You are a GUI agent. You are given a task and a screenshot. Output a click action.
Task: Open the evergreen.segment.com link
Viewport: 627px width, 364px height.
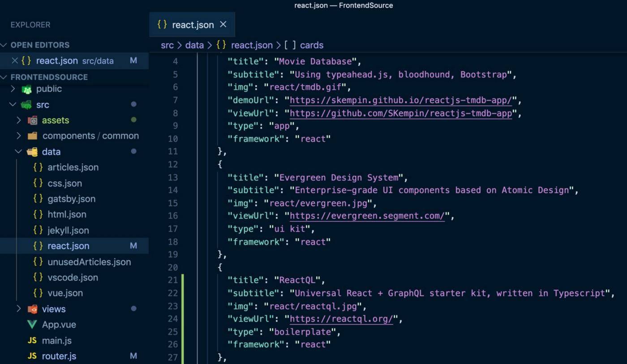[367, 216]
